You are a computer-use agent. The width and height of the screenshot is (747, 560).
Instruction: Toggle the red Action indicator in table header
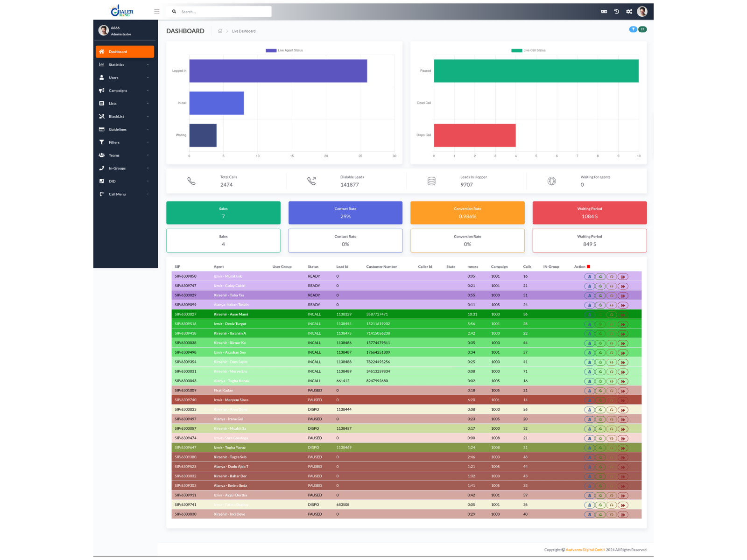(x=588, y=266)
